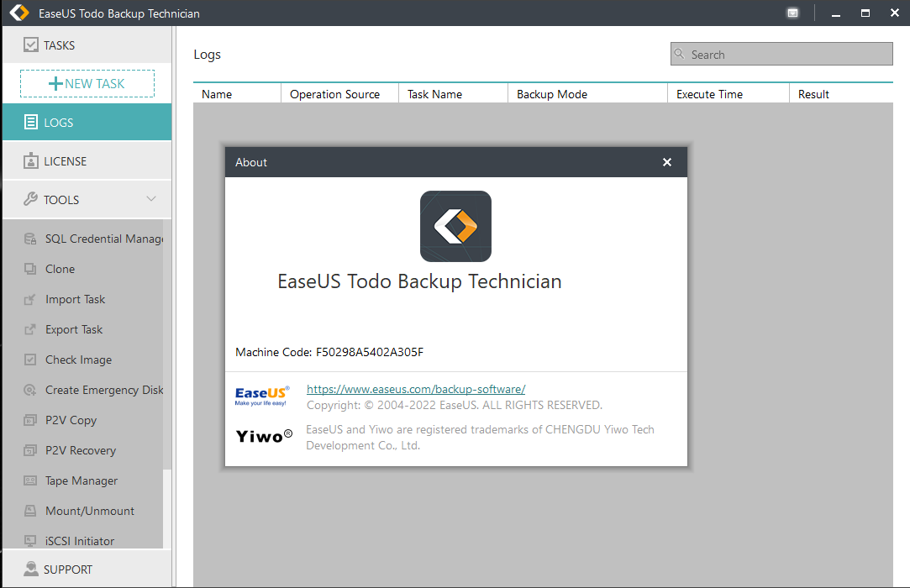Sort logs by Result column
Screen dimensions: 910x588
pos(841,93)
